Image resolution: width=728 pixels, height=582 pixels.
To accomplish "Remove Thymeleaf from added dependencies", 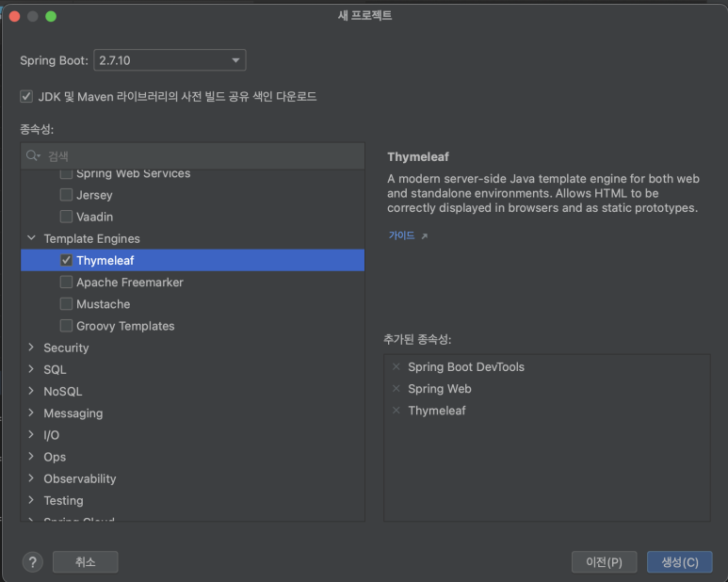I will pos(396,411).
